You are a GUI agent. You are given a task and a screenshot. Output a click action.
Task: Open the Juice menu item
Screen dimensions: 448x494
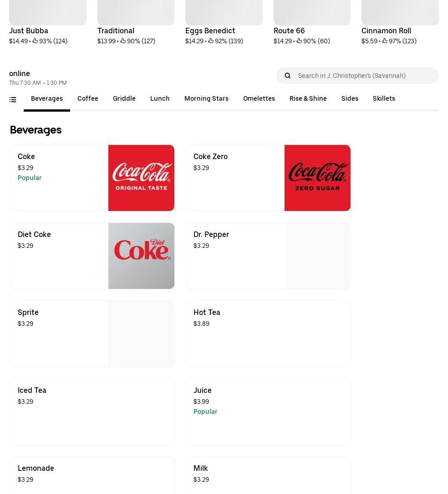point(268,412)
